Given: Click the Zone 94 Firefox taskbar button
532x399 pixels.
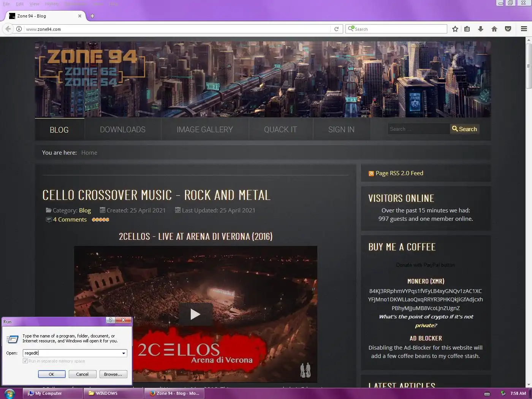Looking at the screenshot, I should point(174,393).
